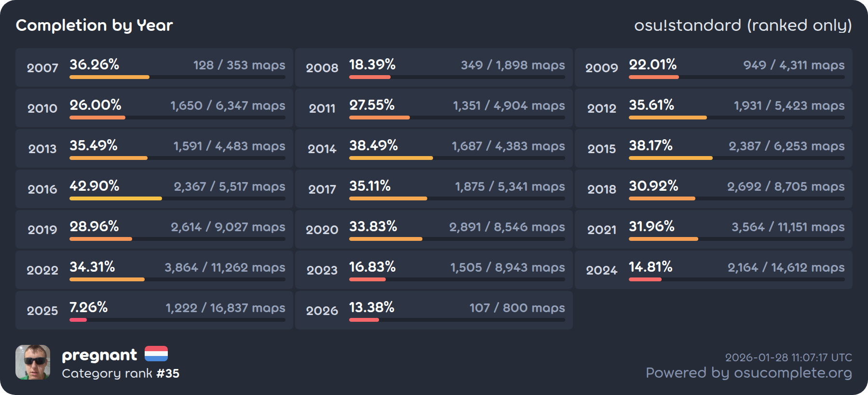
Task: Open the osucomplete.org link
Action: coord(748,373)
